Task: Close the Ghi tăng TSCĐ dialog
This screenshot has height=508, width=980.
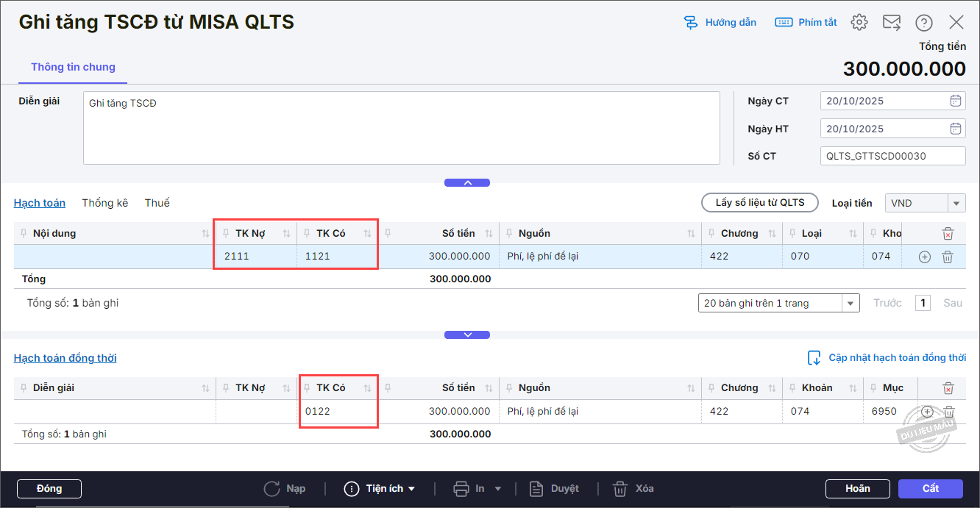Action: tap(956, 22)
